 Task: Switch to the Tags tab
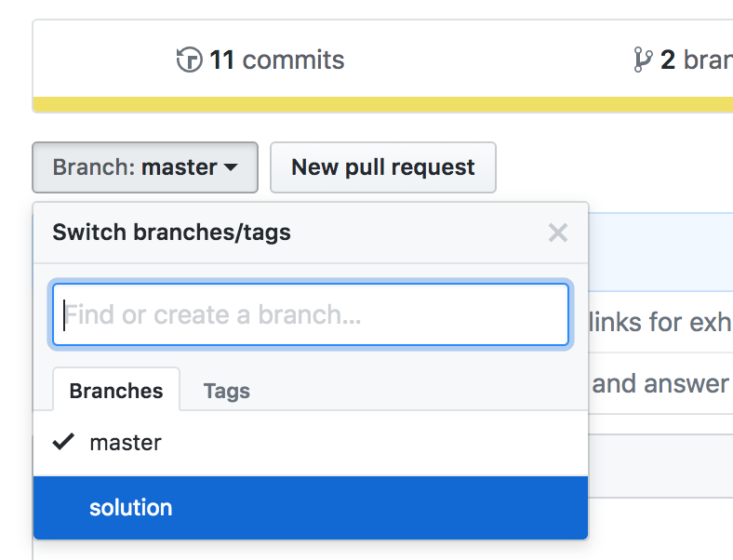pyautogui.click(x=227, y=391)
